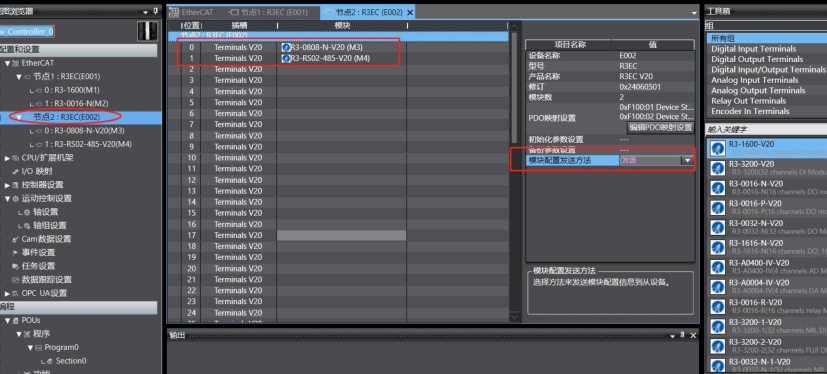Collapse the POUs node

7,320
